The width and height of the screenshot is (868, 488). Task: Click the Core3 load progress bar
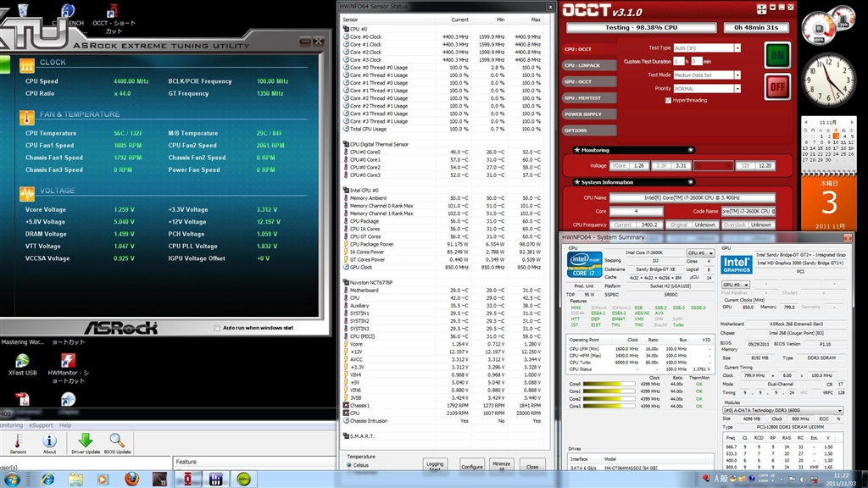click(609, 406)
